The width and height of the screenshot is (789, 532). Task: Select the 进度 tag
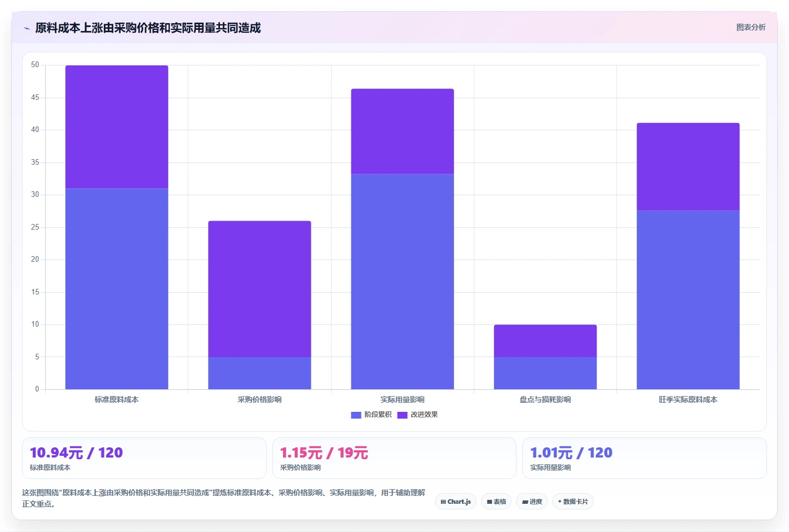[532, 502]
